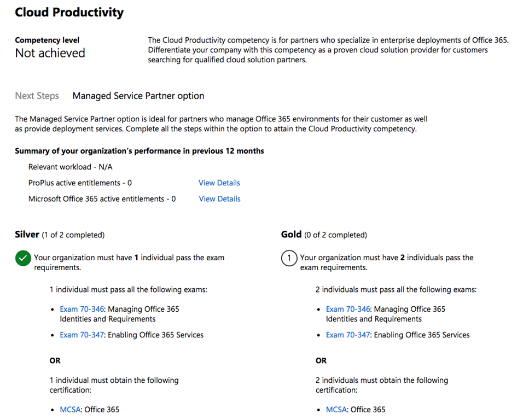Follow the MCSA link under Gold
Viewport: 523px width, 420px height.
coord(336,409)
